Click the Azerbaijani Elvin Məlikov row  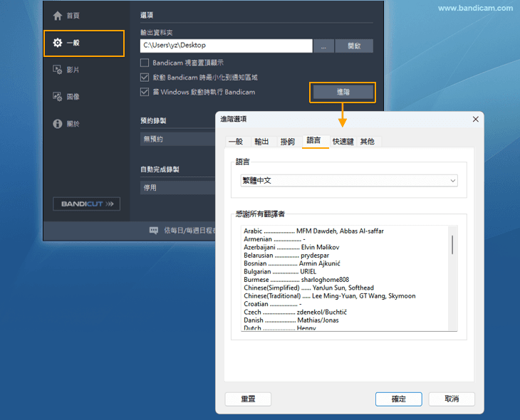(x=291, y=247)
